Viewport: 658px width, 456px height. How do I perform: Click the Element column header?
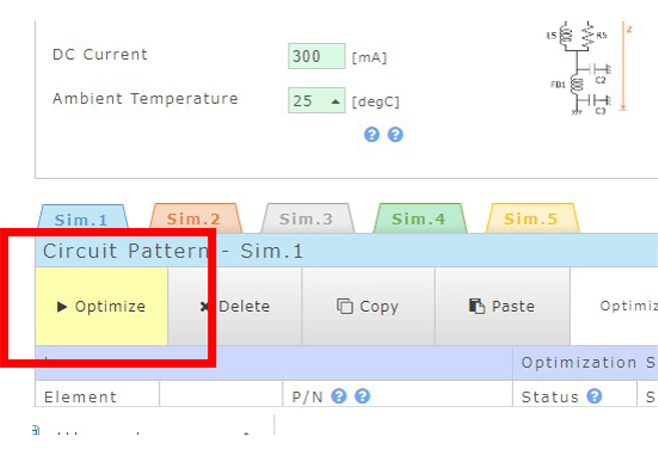pyautogui.click(x=80, y=396)
